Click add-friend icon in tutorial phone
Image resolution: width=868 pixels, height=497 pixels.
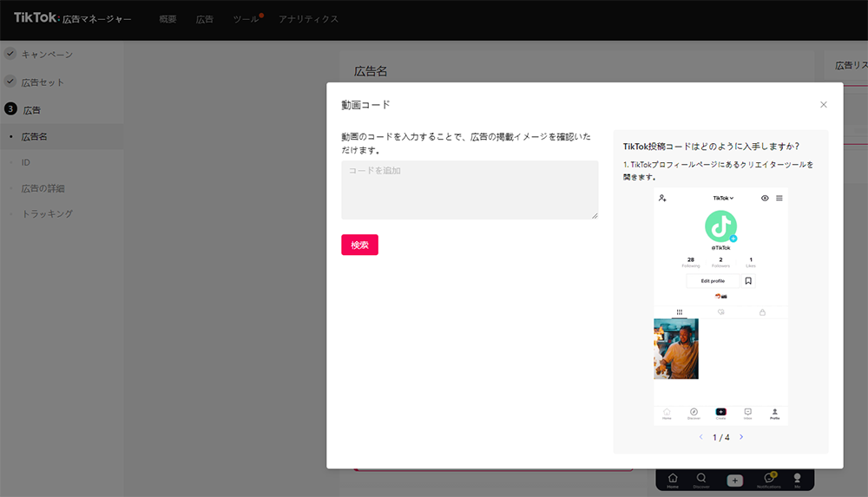click(x=662, y=198)
